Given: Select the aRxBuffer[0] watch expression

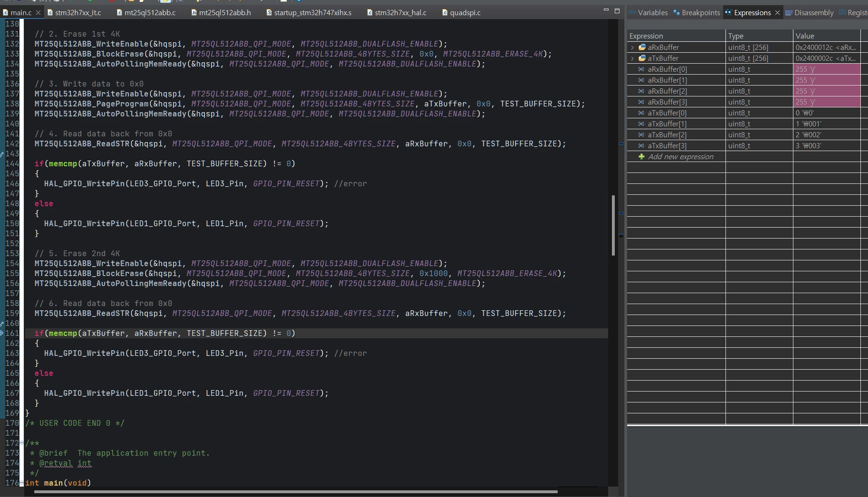Looking at the screenshot, I should (667, 69).
